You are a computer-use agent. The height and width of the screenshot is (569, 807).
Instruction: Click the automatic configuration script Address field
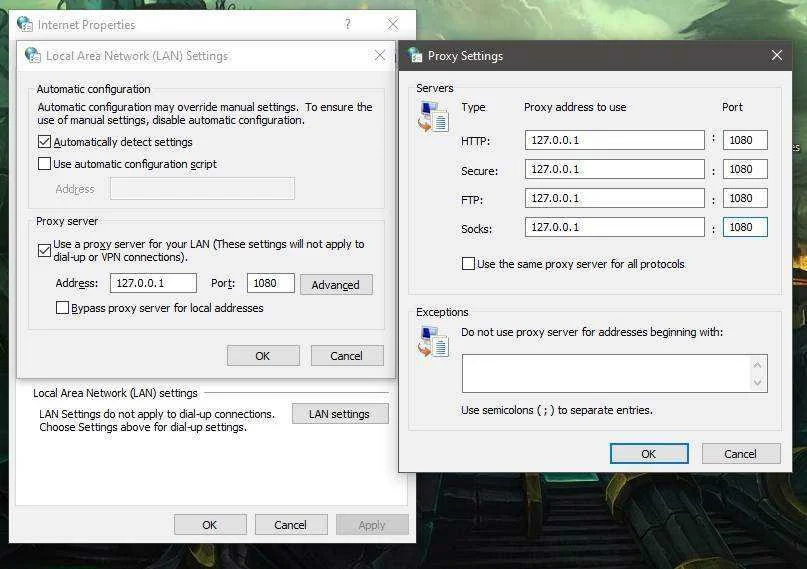pos(202,189)
